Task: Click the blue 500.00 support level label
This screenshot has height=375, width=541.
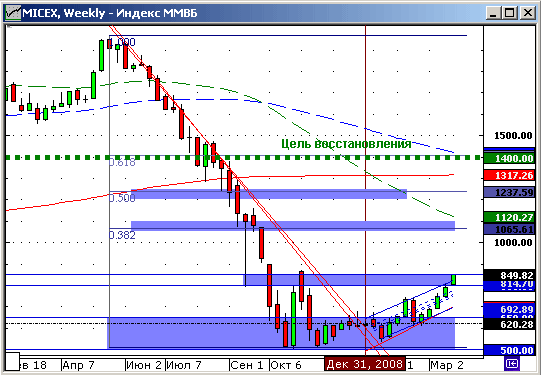Action: (x=509, y=350)
